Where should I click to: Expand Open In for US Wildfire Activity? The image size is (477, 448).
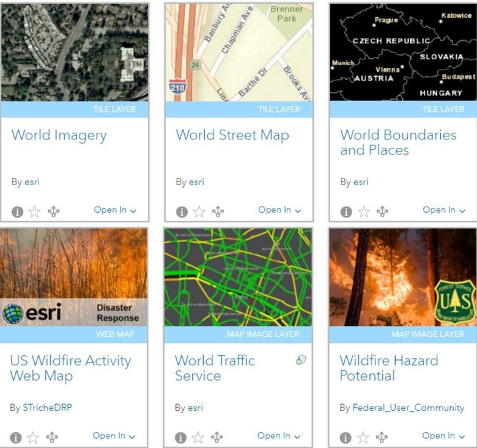(x=114, y=436)
